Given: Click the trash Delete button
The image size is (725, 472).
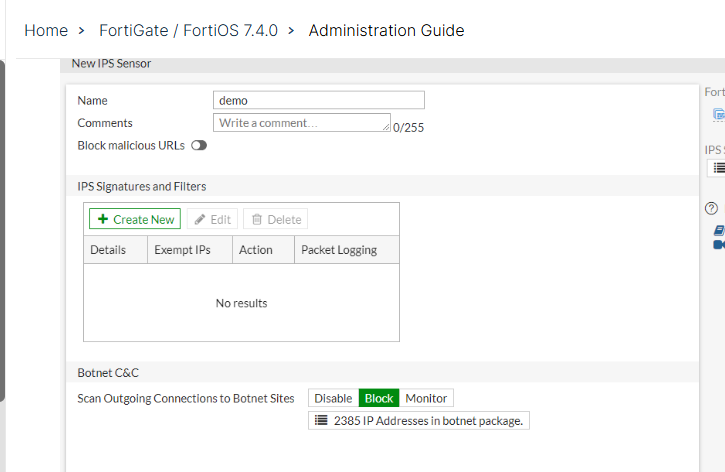Looking at the screenshot, I should (x=275, y=220).
